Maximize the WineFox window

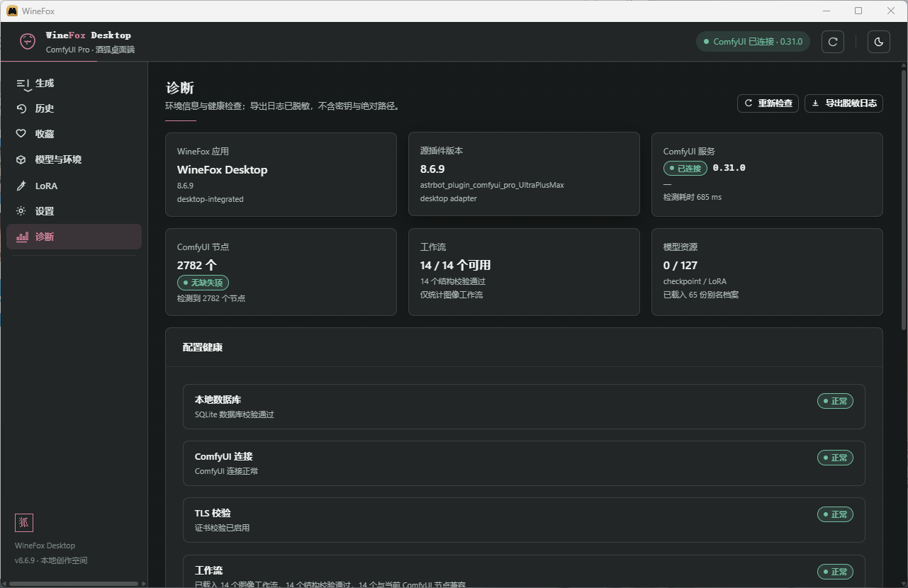tap(858, 11)
